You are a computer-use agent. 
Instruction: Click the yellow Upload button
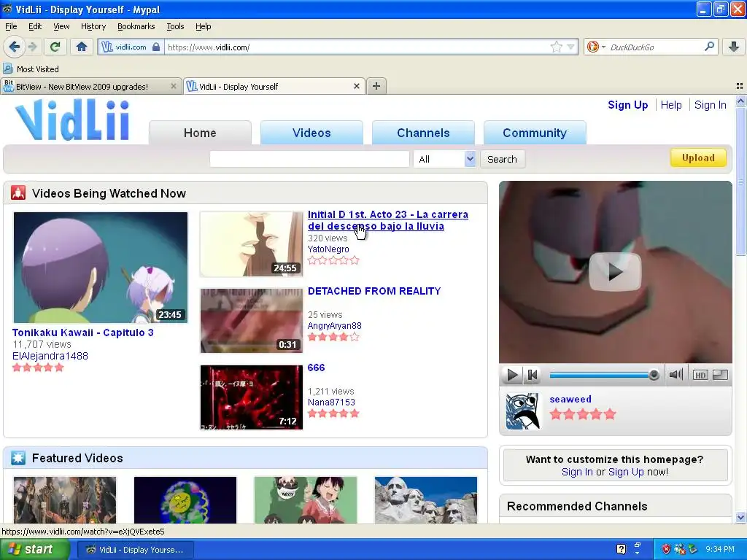698,157
